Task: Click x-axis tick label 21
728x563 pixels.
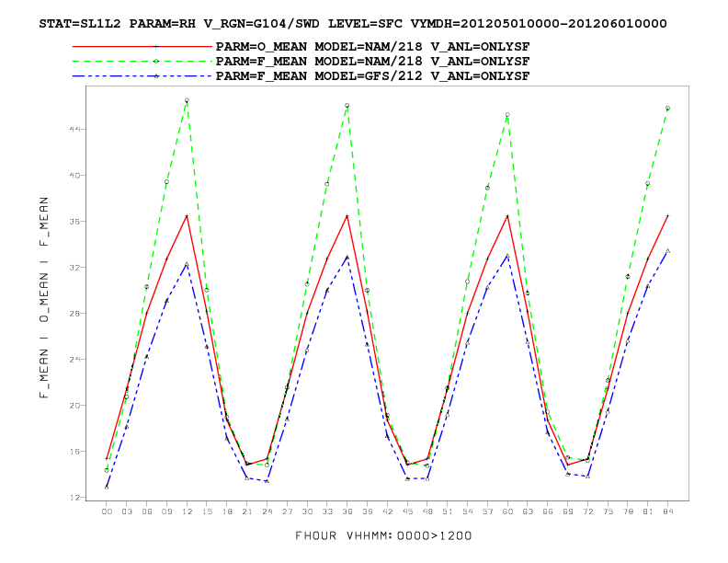Action: (247, 511)
